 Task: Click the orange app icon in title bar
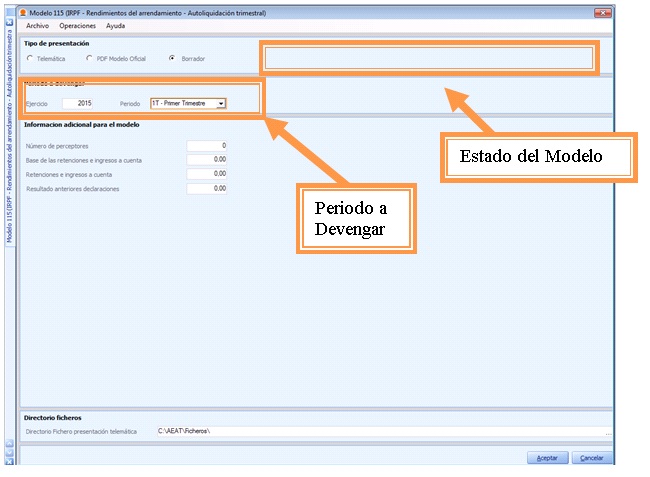[23, 11]
